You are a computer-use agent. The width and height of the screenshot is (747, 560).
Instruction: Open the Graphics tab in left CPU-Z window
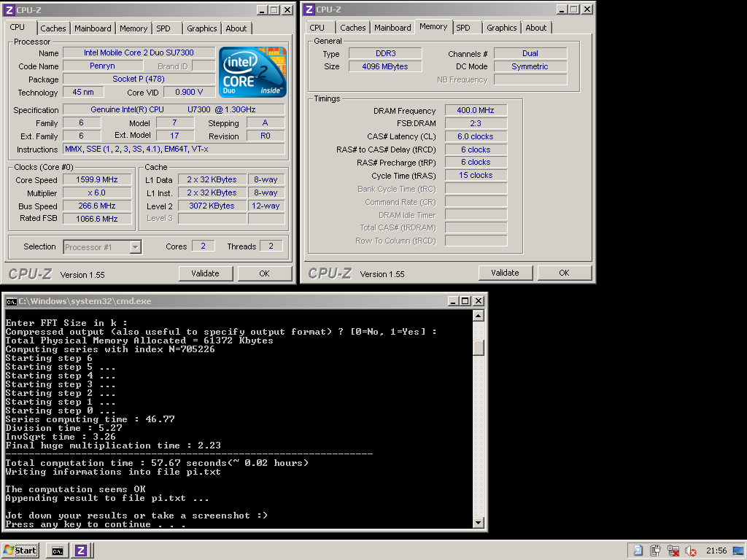click(201, 28)
